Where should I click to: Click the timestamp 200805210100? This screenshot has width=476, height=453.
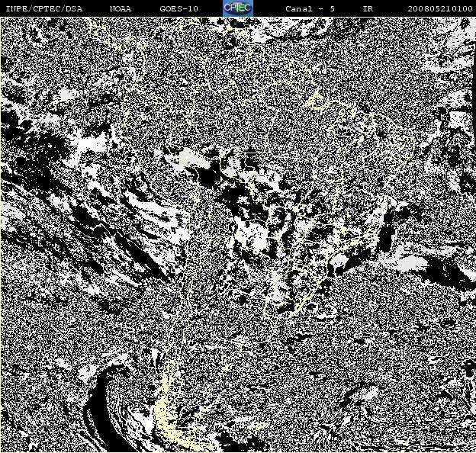tap(440, 9)
